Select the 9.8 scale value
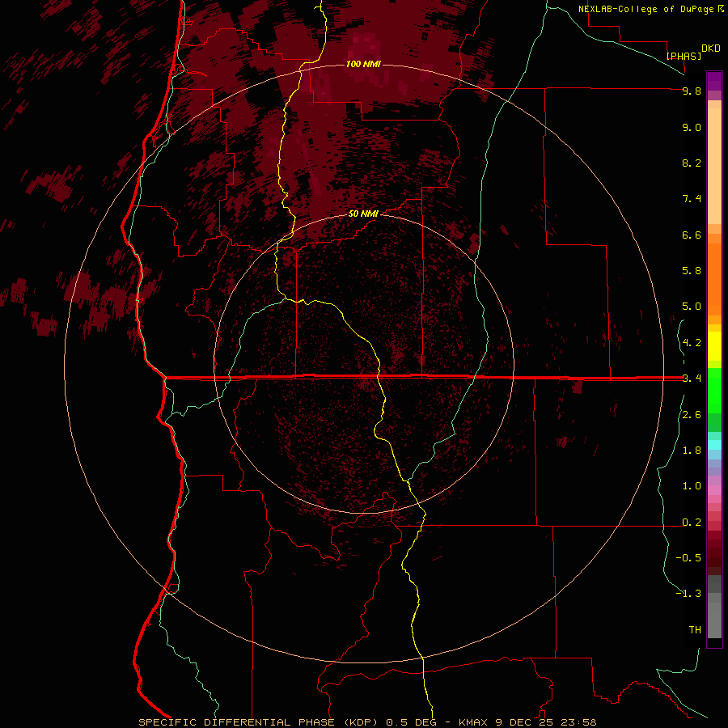The height and width of the screenshot is (728, 728). coord(692,91)
